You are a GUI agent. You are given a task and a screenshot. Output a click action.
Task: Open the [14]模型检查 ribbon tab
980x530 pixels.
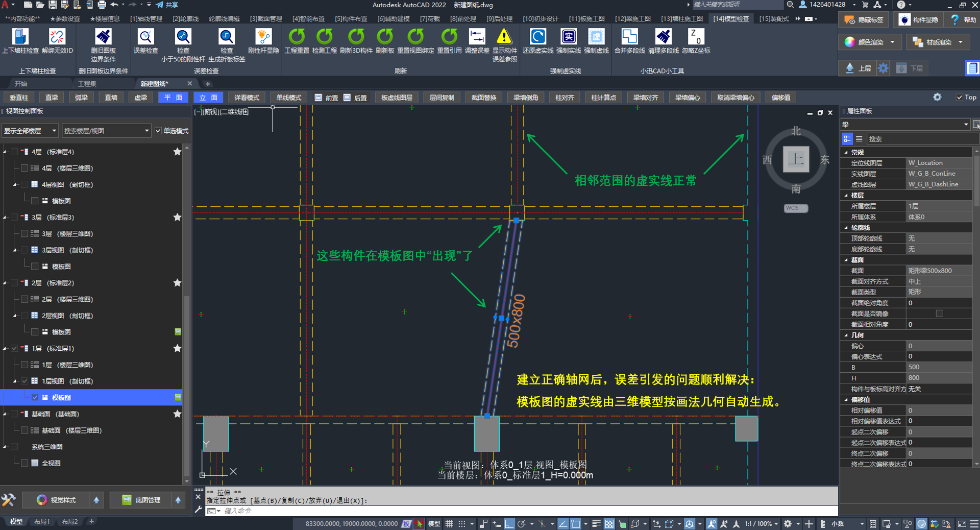731,19
